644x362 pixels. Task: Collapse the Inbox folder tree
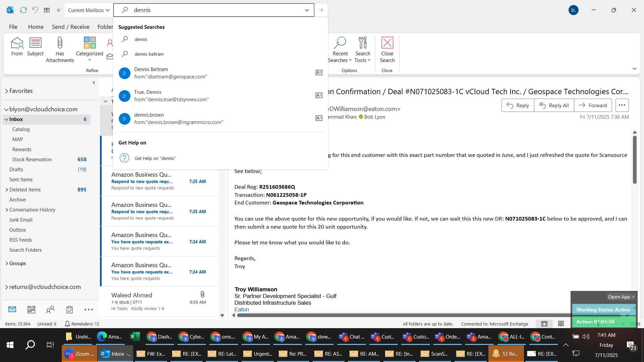[x=6, y=119]
